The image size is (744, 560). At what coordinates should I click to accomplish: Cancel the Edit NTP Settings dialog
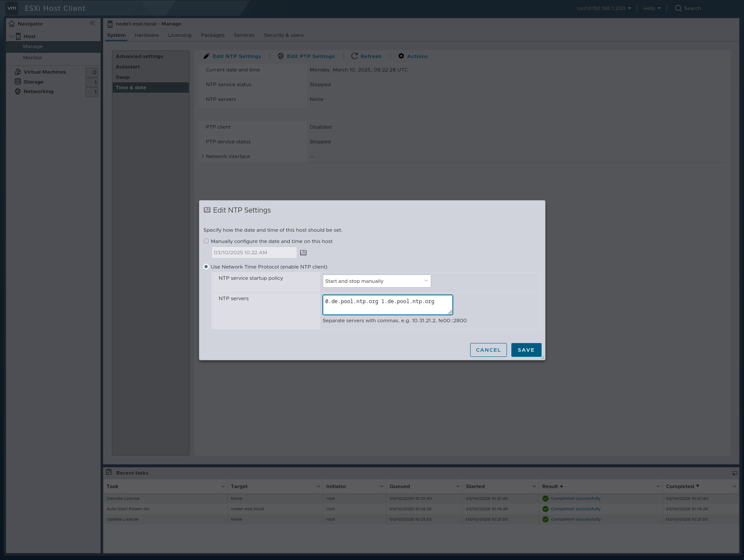point(488,350)
